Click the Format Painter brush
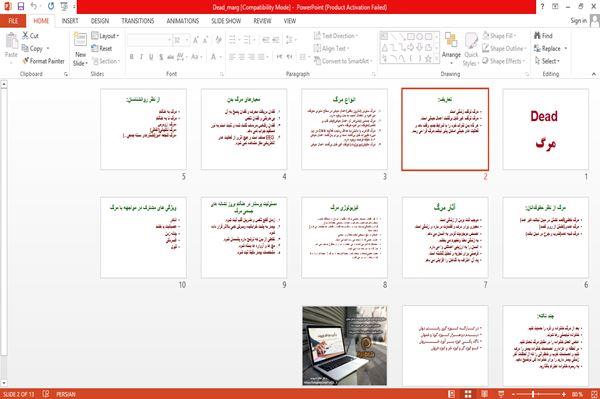Viewport: 600px width, 399px height. pos(43,61)
